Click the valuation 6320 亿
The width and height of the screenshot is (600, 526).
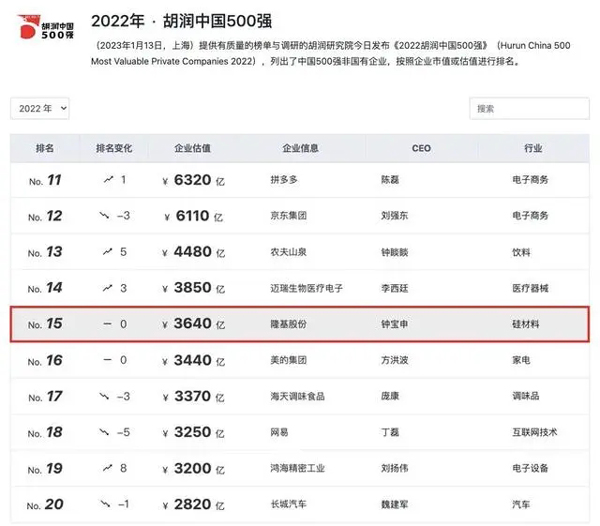click(194, 180)
